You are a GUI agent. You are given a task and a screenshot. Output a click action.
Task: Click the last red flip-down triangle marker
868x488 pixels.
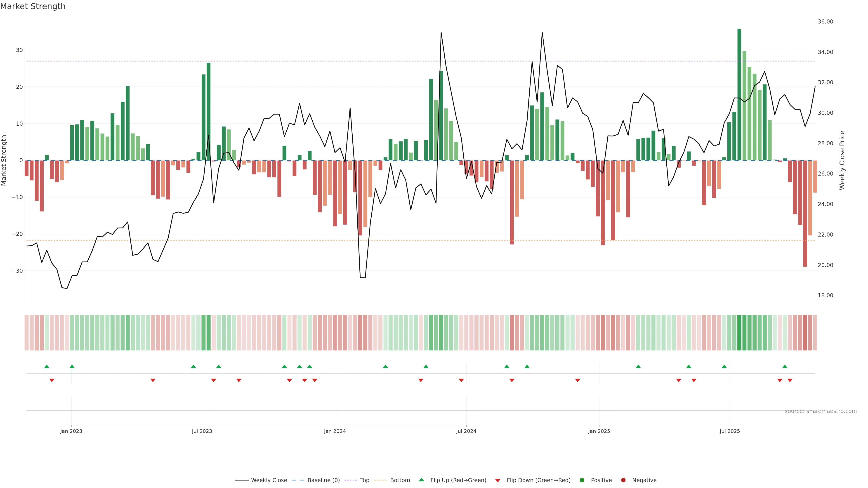click(x=790, y=380)
